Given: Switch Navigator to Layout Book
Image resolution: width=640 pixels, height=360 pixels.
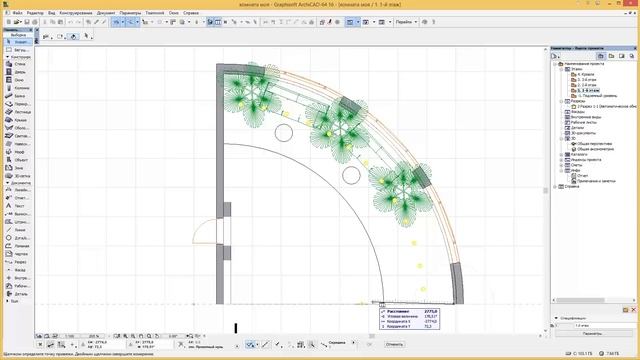Looking at the screenshot, I should coord(622,56).
